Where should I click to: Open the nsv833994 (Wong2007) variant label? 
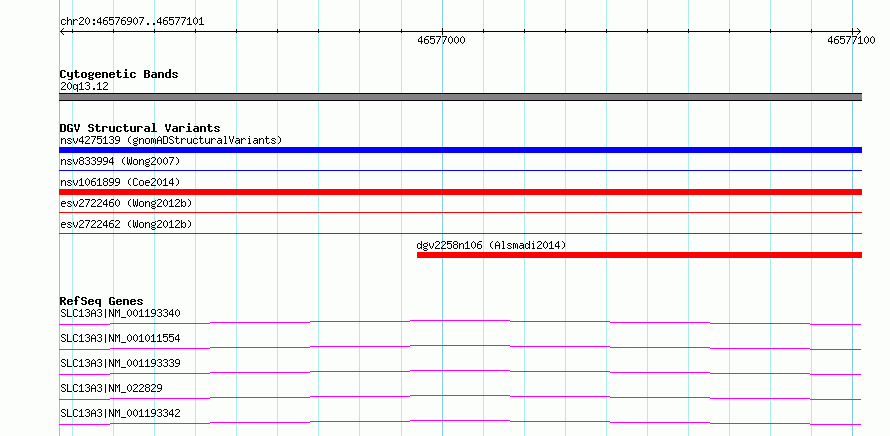[x=120, y=161]
